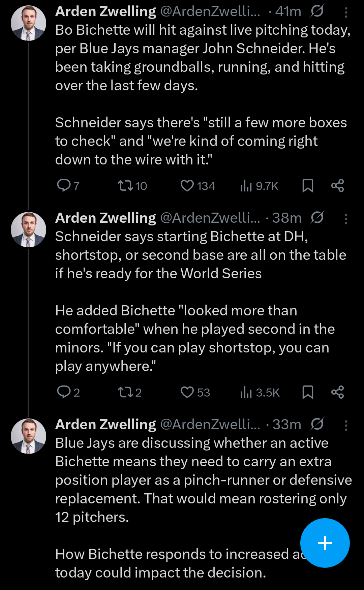This screenshot has height=590, width=364.
Task: Tap the Grok icon on 38m tweet
Action: point(317,218)
